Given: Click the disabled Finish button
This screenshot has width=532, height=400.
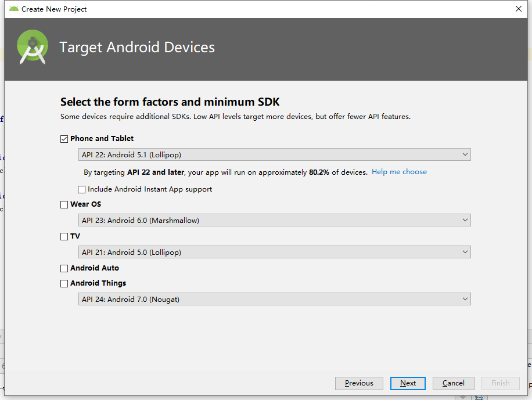Looking at the screenshot, I should 500,383.
